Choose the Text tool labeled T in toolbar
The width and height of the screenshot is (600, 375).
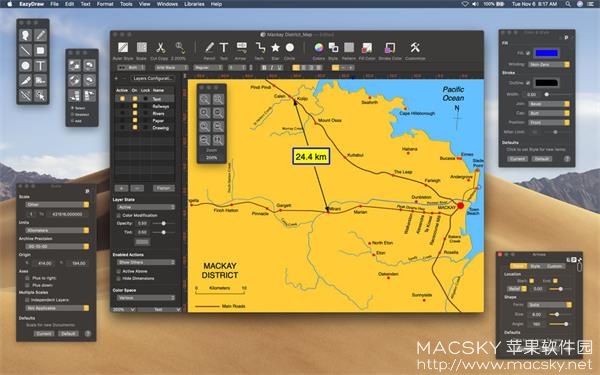[x=224, y=48]
